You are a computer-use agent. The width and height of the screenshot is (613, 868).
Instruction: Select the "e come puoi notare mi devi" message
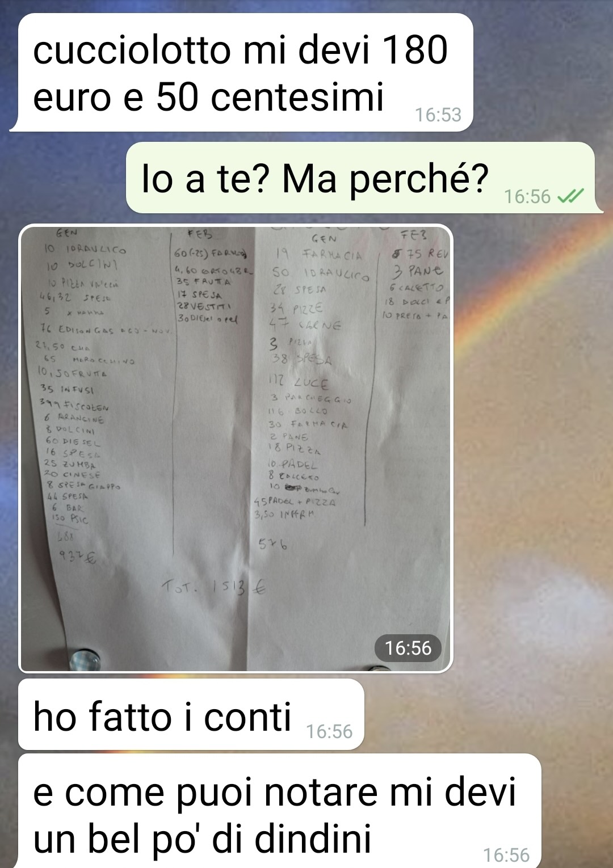280,811
